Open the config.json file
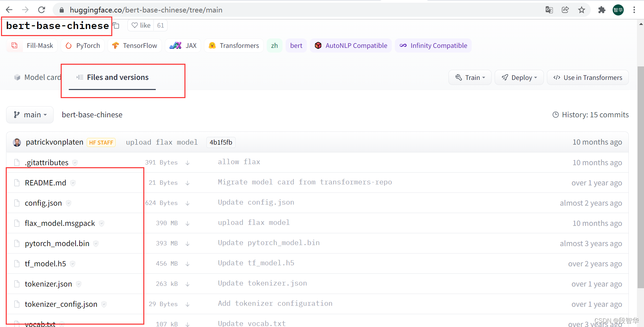 pyautogui.click(x=43, y=203)
